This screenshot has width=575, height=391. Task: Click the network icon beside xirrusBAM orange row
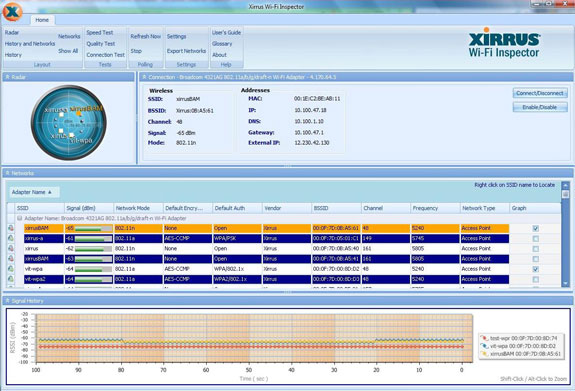(11, 228)
